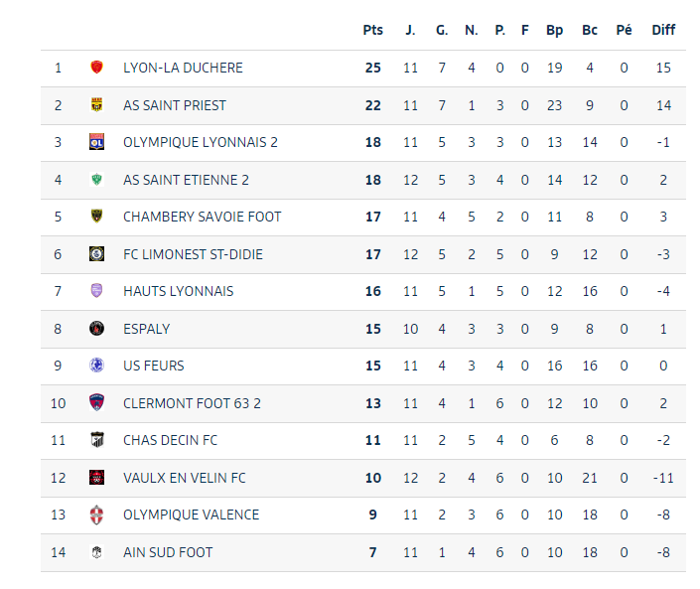This screenshot has width=700, height=589.
Task: Click the Chambery Savoie Foot logo
Action: (x=97, y=217)
